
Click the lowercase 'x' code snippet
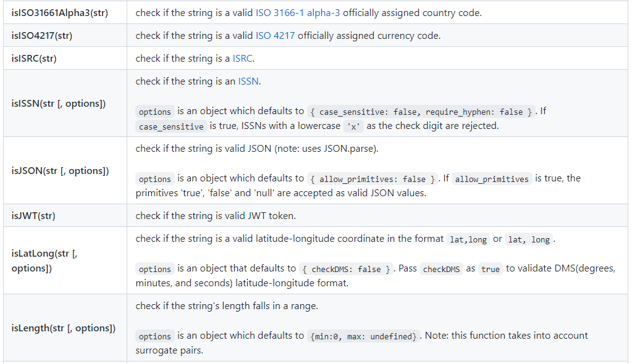coord(353,126)
